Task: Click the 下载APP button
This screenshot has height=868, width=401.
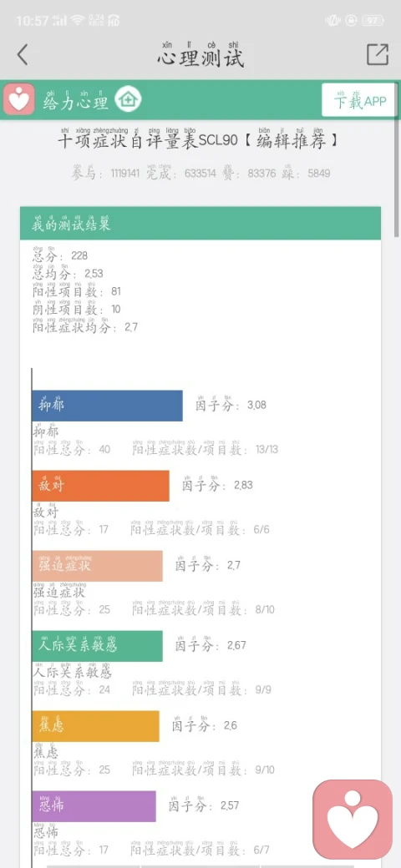Action: tap(359, 100)
